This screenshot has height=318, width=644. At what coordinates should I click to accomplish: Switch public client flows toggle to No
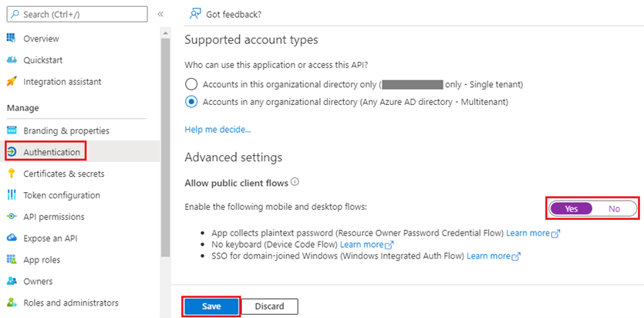(615, 208)
